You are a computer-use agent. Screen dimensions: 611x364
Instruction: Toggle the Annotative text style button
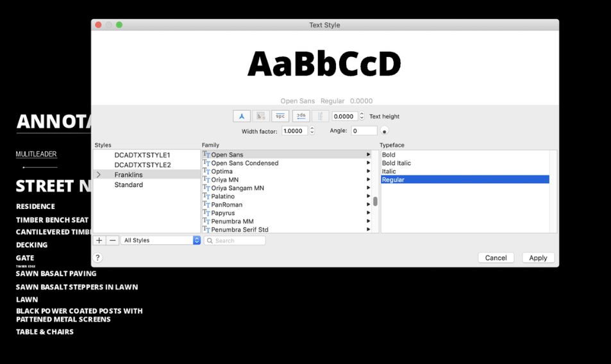[242, 116]
